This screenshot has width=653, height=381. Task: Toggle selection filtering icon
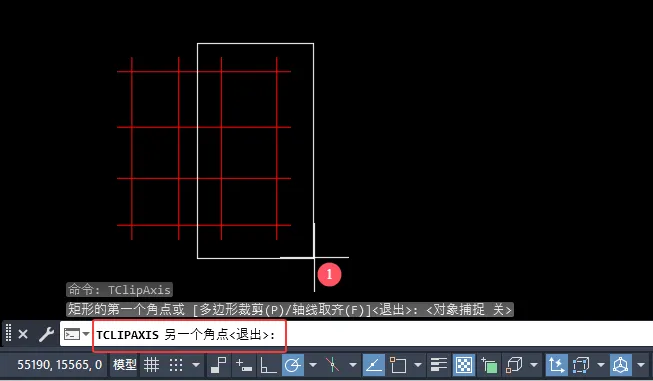(x=581, y=365)
